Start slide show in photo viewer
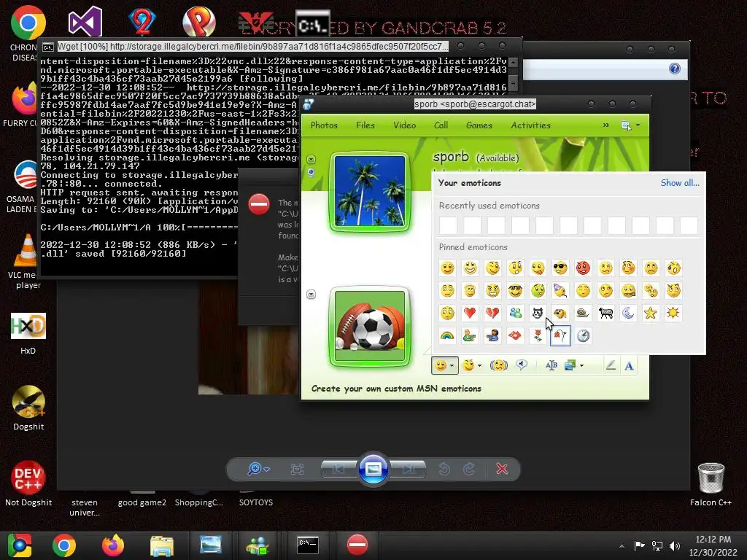Image resolution: width=747 pixels, height=560 pixels. [x=373, y=469]
